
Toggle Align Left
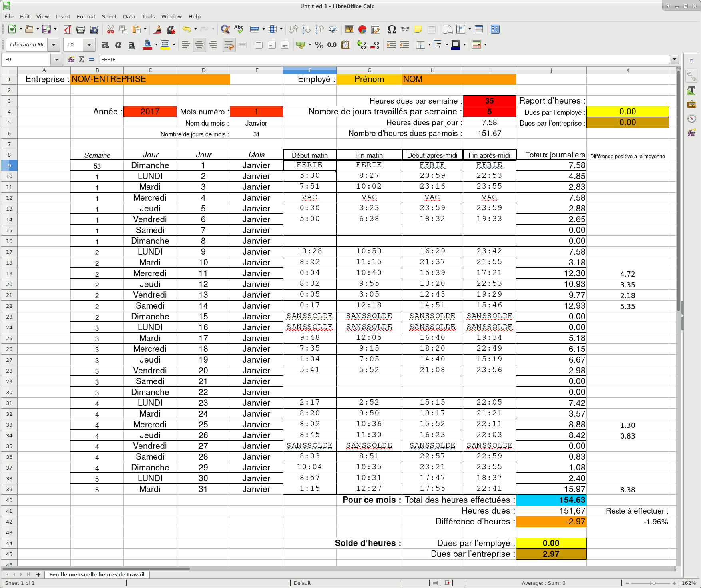186,45
